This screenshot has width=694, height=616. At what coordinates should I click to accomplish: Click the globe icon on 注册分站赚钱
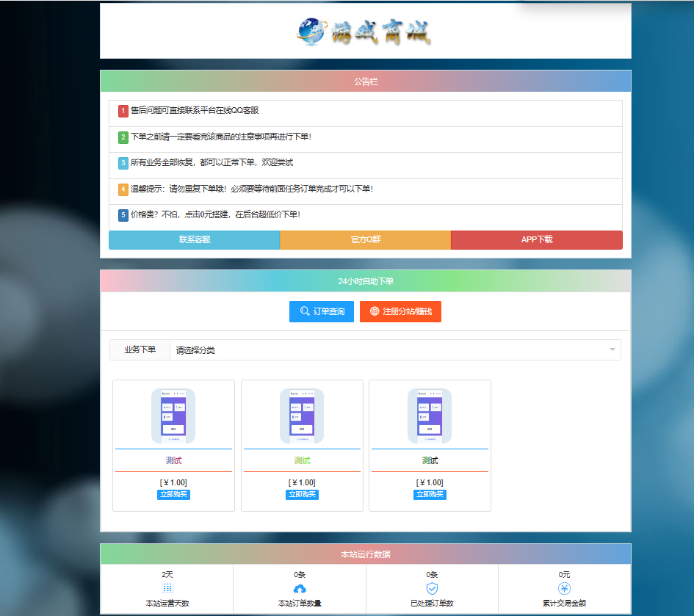point(375,311)
